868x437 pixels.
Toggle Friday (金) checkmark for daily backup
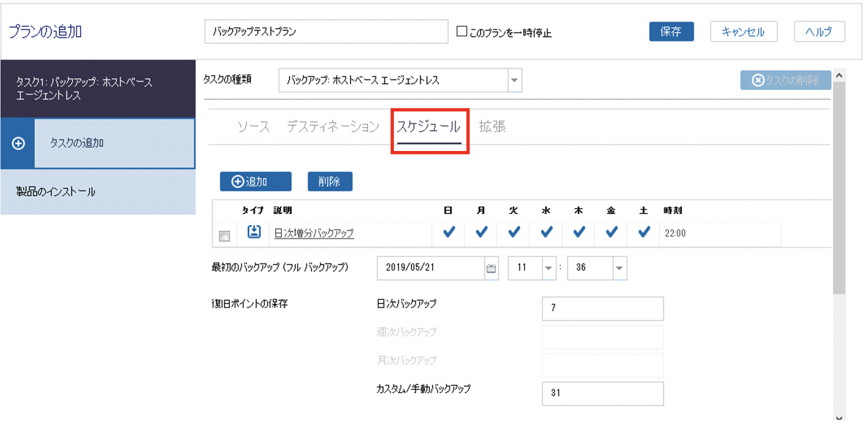tap(611, 232)
